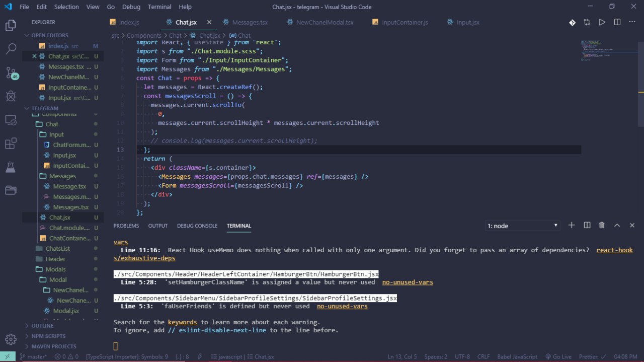644x362 pixels.
Task: Close the Chat.jsx editor tab
Action: pyautogui.click(x=209, y=23)
